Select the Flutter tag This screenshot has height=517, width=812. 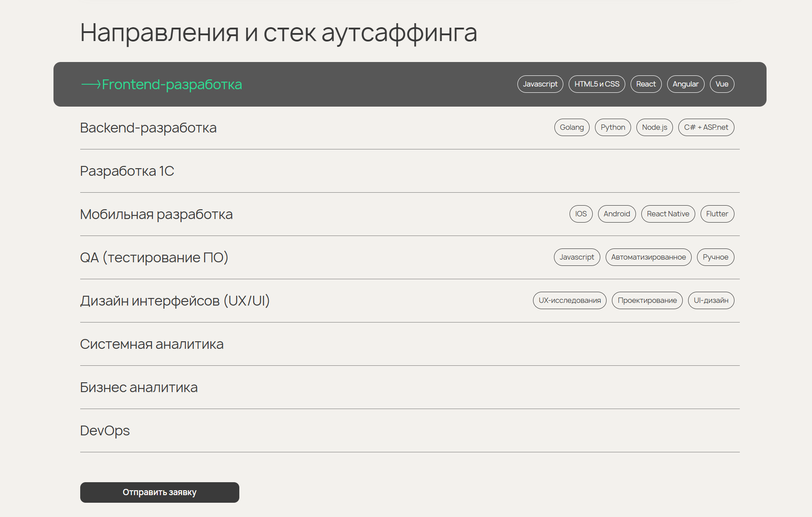pos(717,214)
